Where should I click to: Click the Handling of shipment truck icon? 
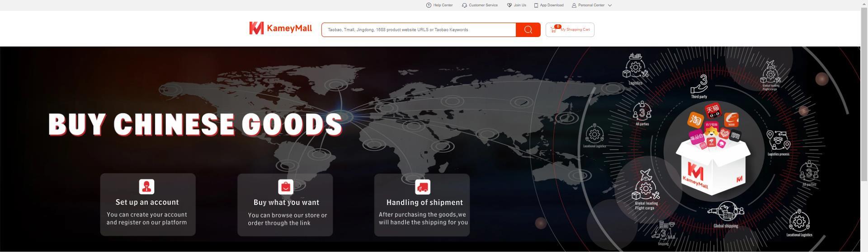point(423,187)
